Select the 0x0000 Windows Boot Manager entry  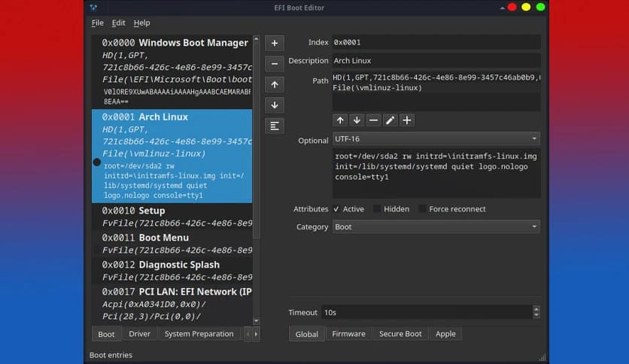coord(172,72)
